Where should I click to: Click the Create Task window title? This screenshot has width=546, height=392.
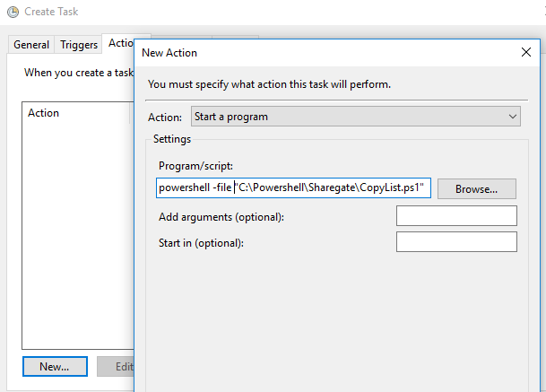[51, 12]
